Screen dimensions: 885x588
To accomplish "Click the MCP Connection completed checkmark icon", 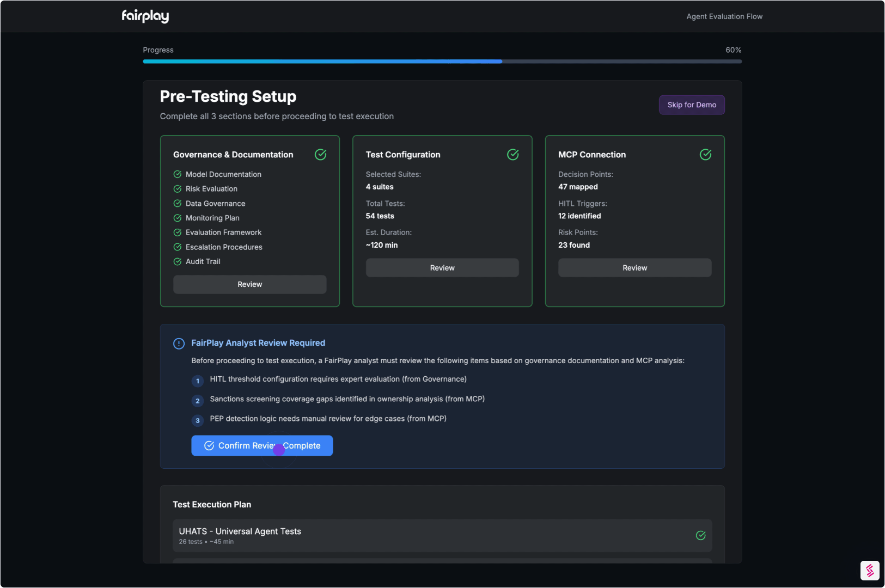I will point(705,155).
